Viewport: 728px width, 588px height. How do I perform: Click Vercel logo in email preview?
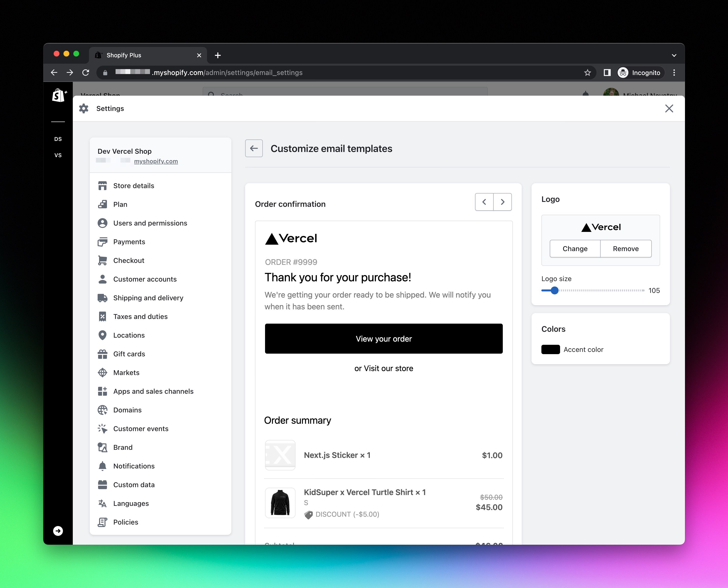291,239
